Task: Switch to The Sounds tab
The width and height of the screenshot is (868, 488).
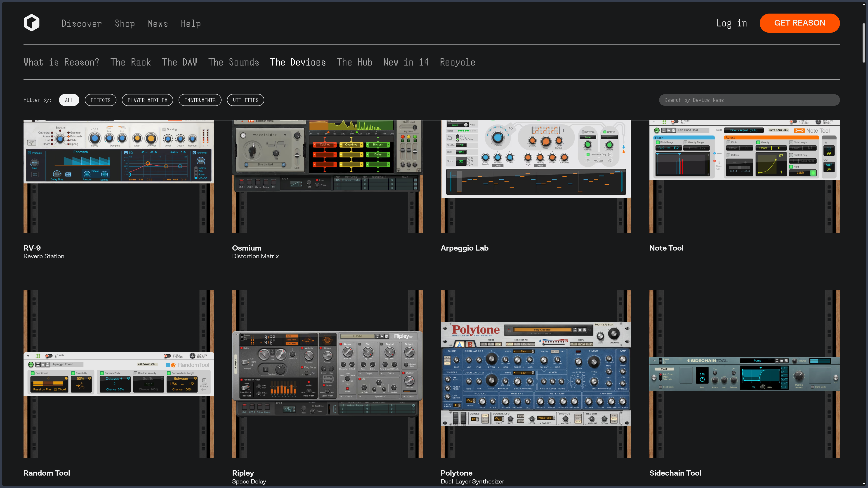Action: (234, 62)
